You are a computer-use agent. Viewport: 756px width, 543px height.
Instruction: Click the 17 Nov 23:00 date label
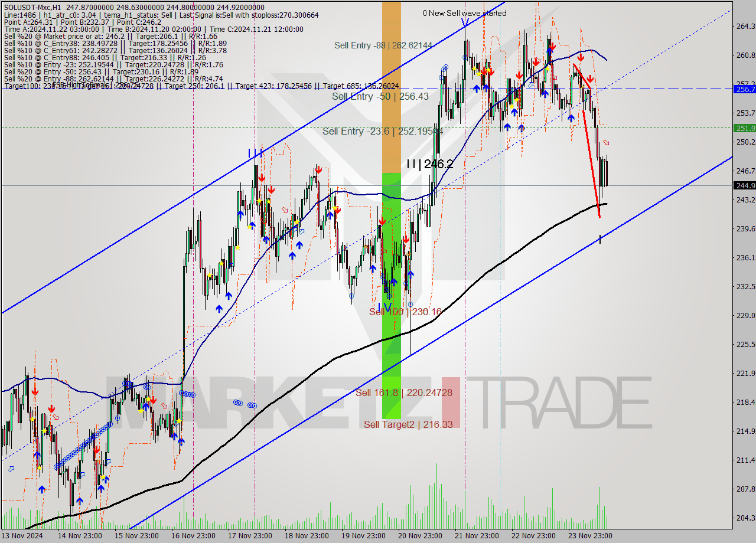click(x=250, y=536)
